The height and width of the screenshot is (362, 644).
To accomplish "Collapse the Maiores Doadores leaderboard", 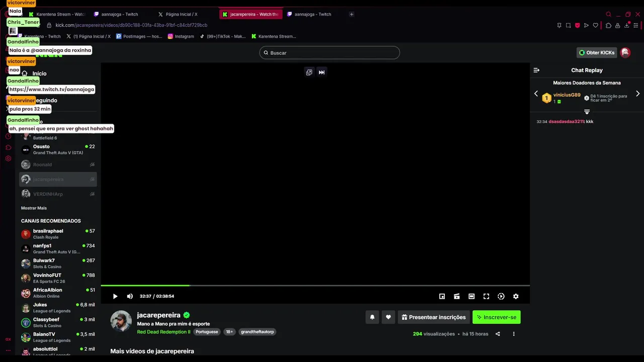I will [x=587, y=112].
